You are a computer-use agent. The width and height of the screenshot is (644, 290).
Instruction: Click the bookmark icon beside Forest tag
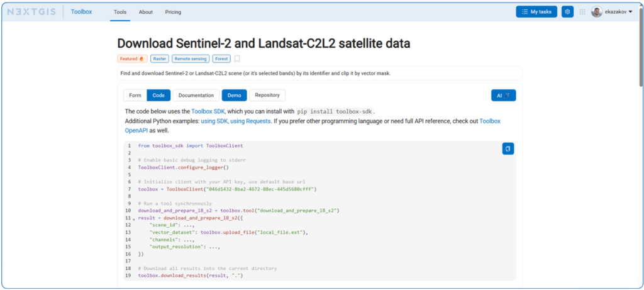tap(237, 59)
